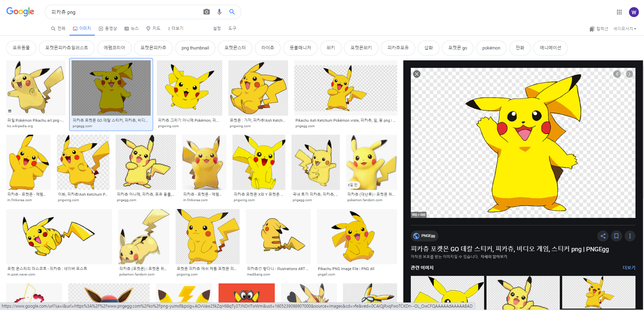Screen dimensions: 644x311
Task: Open 도구 tools menu
Action: click(x=232, y=28)
